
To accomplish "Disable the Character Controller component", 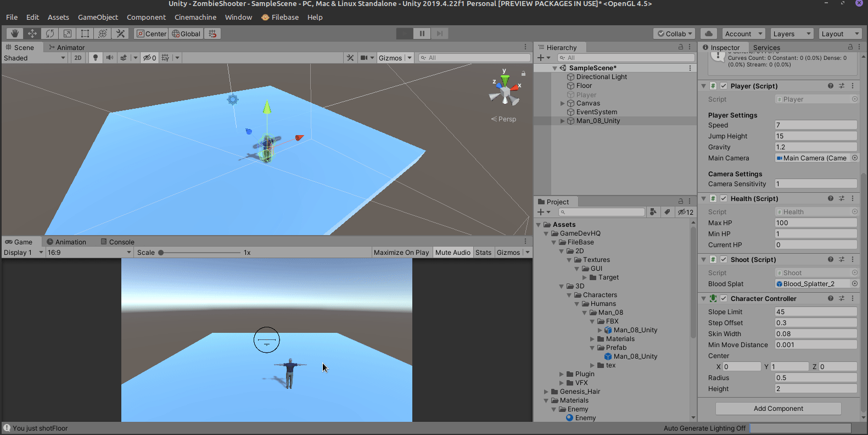I will pyautogui.click(x=724, y=299).
